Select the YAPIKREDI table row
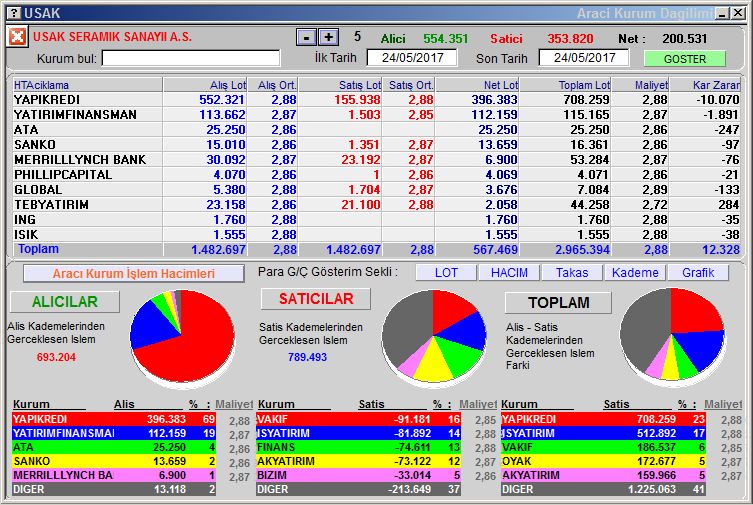753x505 pixels. click(x=376, y=100)
